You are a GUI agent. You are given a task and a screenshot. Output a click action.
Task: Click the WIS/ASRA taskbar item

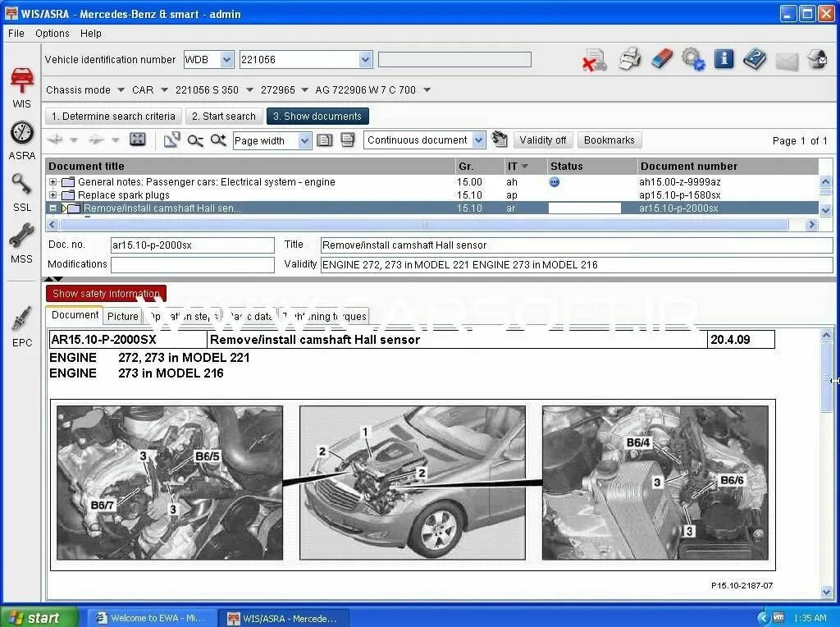click(x=284, y=619)
